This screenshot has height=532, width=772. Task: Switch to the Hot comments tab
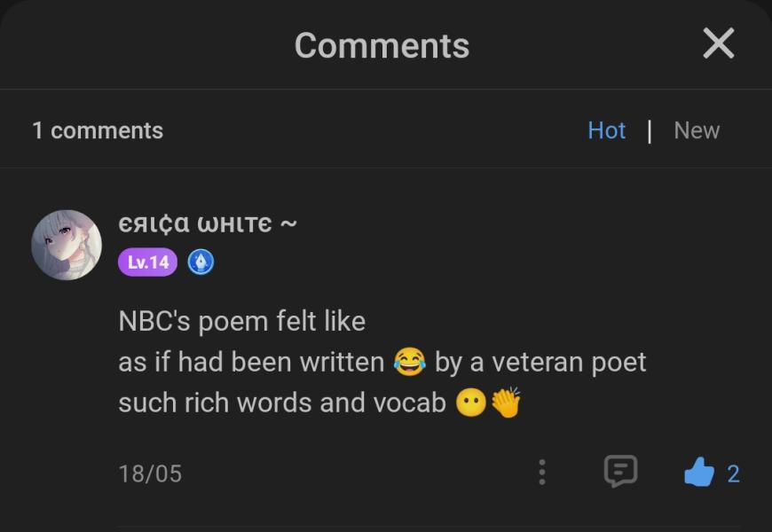[x=606, y=130]
